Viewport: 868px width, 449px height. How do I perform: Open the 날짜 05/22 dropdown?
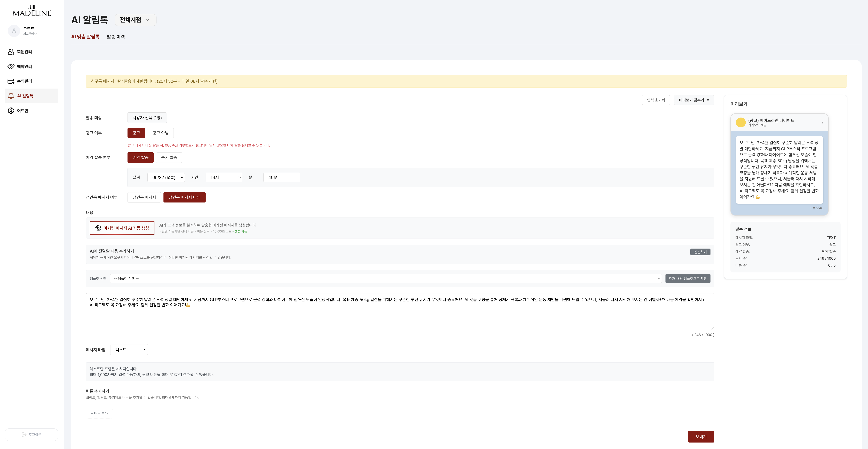166,177
